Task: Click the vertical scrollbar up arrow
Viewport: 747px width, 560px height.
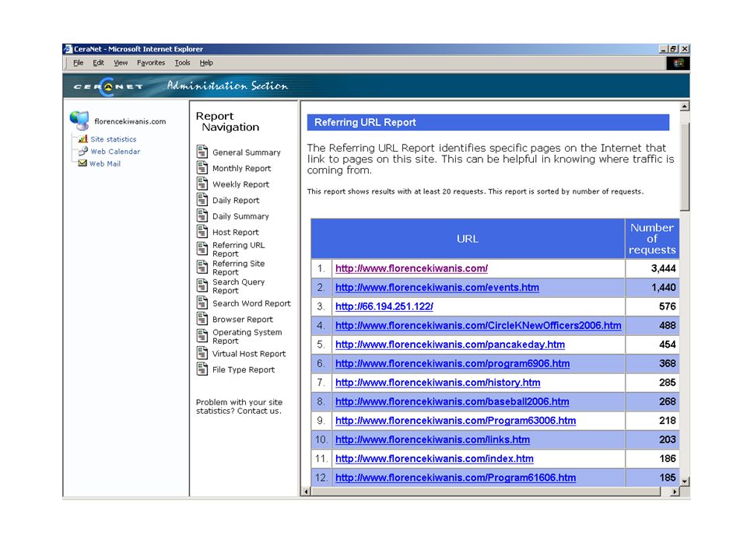Action: 685,107
